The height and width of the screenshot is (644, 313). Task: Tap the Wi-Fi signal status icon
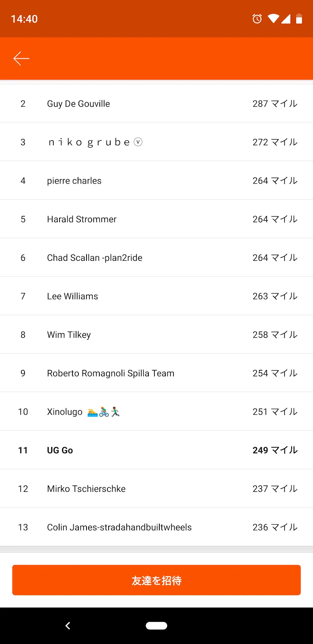[x=274, y=19]
